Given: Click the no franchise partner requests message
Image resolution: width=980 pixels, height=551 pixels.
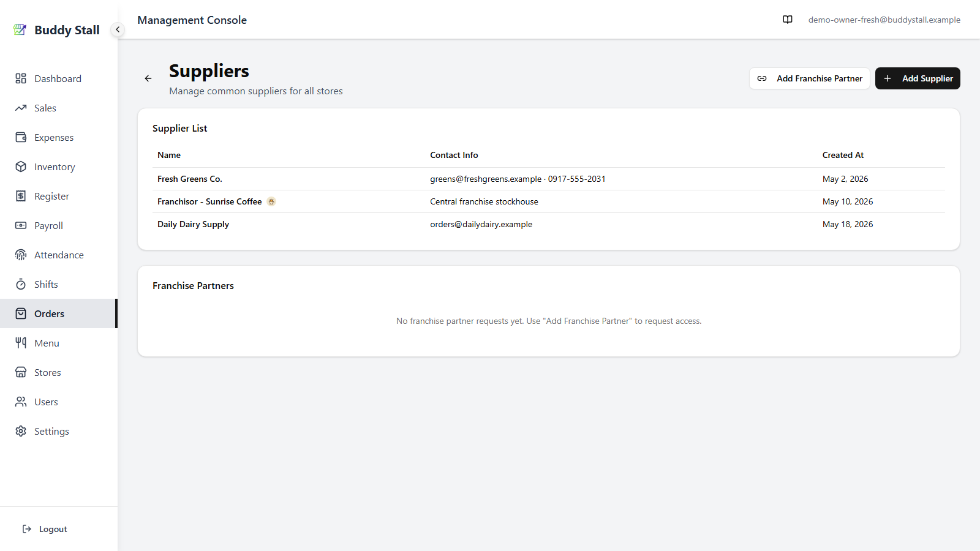Looking at the screenshot, I should click(549, 321).
